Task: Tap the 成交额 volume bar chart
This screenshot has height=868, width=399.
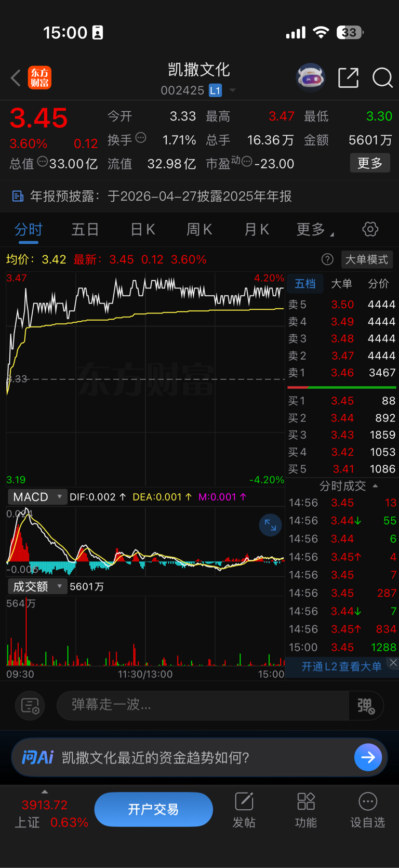Action: (x=145, y=632)
